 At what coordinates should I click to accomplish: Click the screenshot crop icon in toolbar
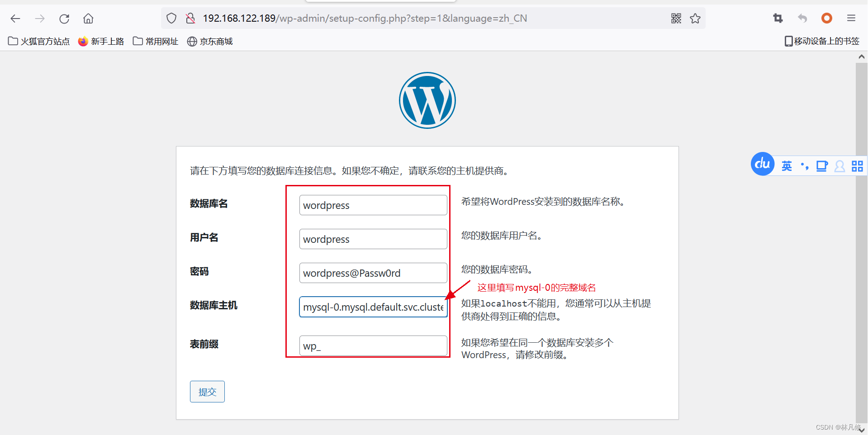click(x=778, y=19)
